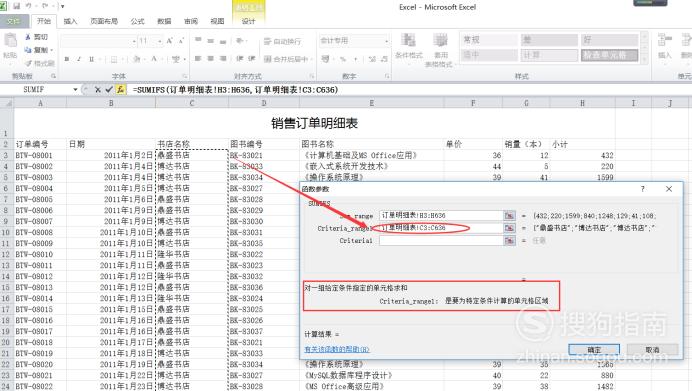Viewport: 692px width, 391px height.
Task: Apply the cell fill color
Action: coord(136,59)
